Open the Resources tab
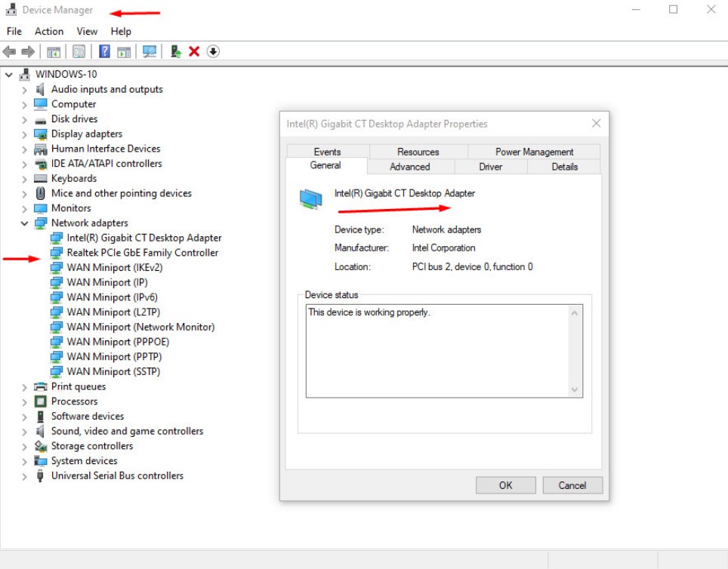Image resolution: width=728 pixels, height=569 pixels. (x=418, y=152)
